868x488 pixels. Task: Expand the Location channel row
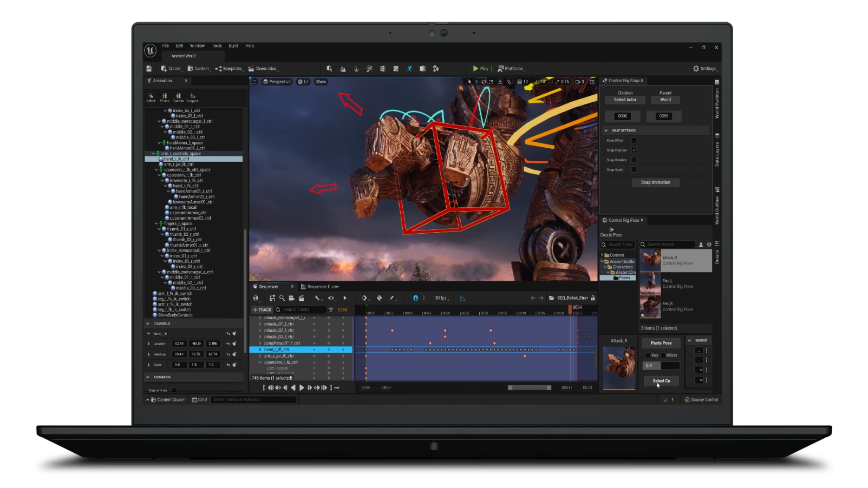pyautogui.click(x=148, y=344)
